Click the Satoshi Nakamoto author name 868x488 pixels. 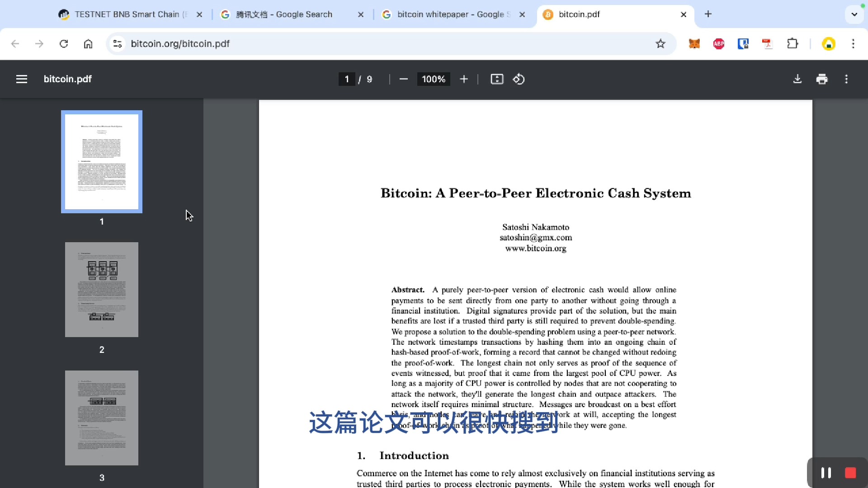[x=536, y=227]
